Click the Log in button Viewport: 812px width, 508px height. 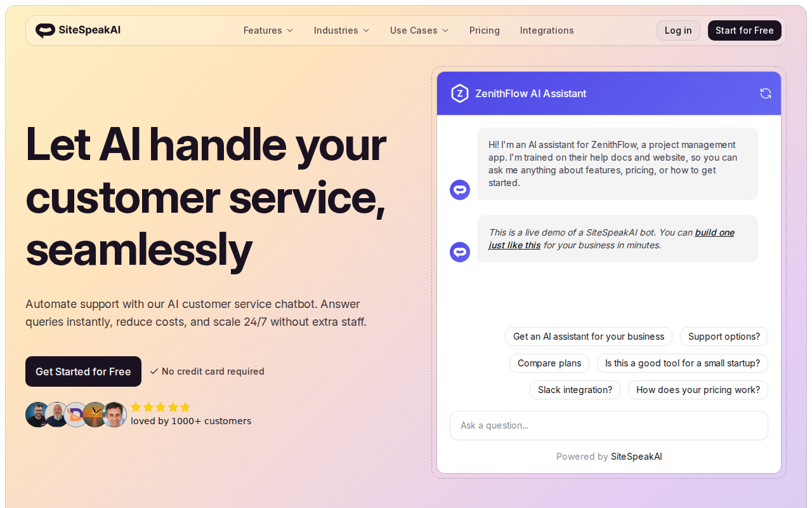pyautogui.click(x=678, y=30)
